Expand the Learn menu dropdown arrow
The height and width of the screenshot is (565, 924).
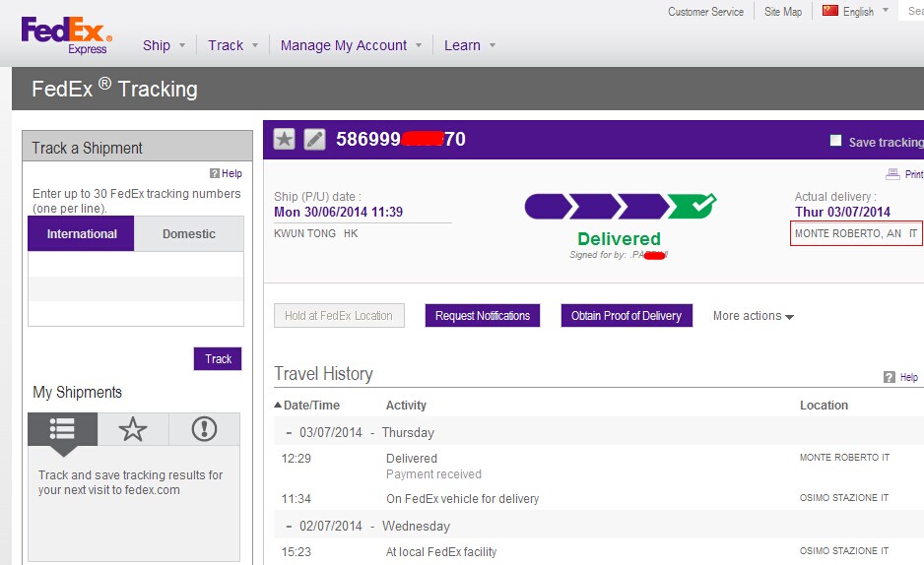coord(493,45)
